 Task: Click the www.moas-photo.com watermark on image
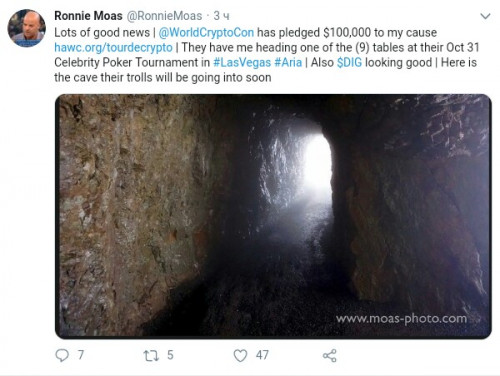(x=401, y=319)
